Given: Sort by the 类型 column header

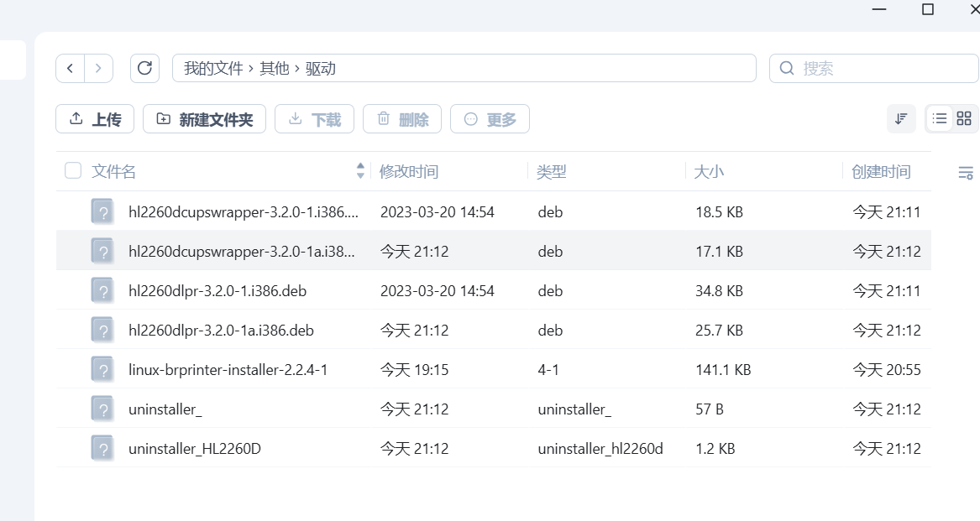Looking at the screenshot, I should click(551, 172).
